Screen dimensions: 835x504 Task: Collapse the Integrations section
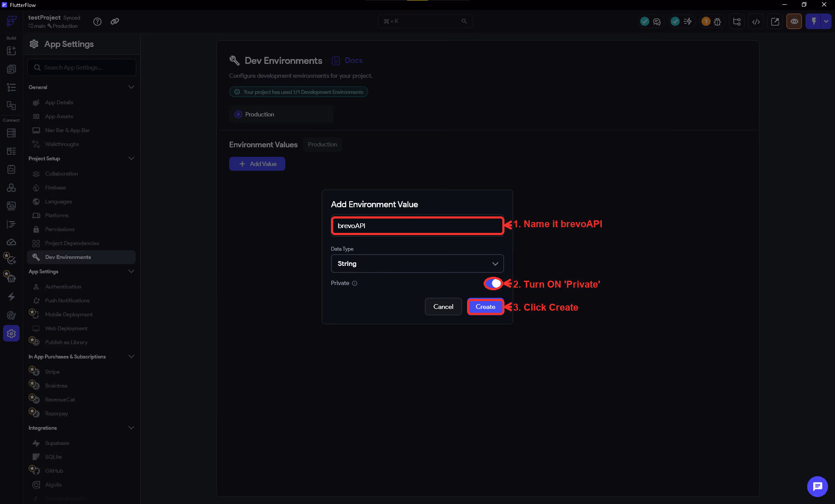pyautogui.click(x=131, y=428)
